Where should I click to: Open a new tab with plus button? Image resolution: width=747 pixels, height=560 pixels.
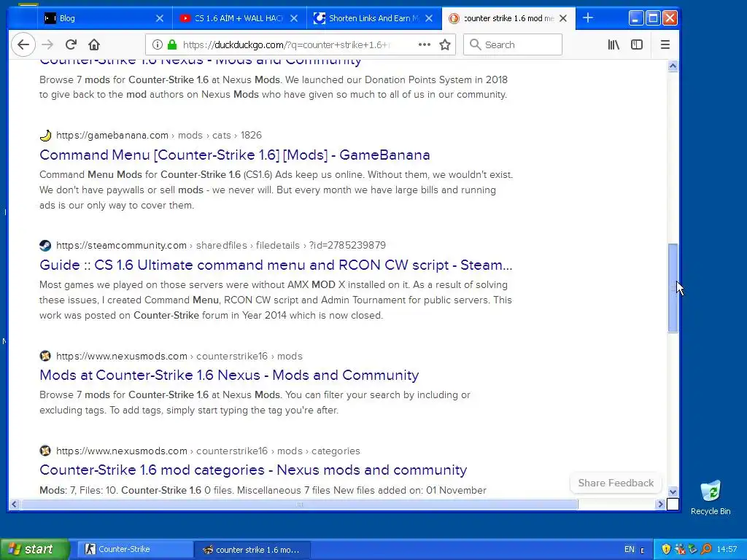click(x=588, y=18)
